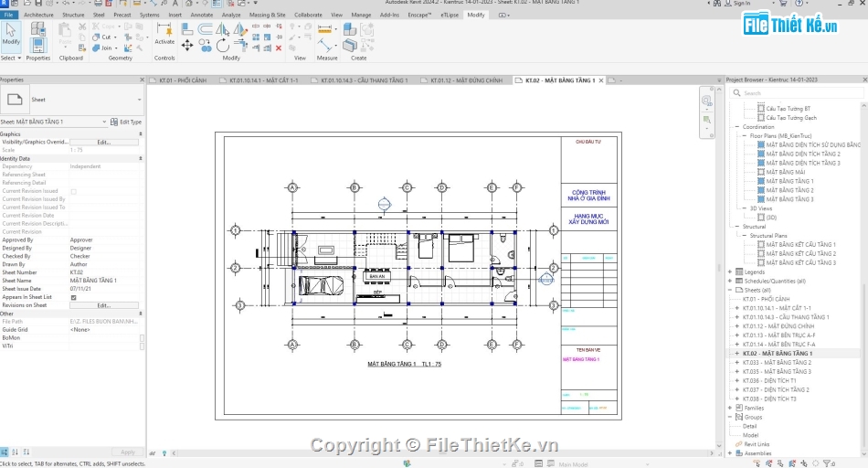Viewport: 868px width, 468px height.
Task: Open the Annotate ribbon tab
Action: 202,15
